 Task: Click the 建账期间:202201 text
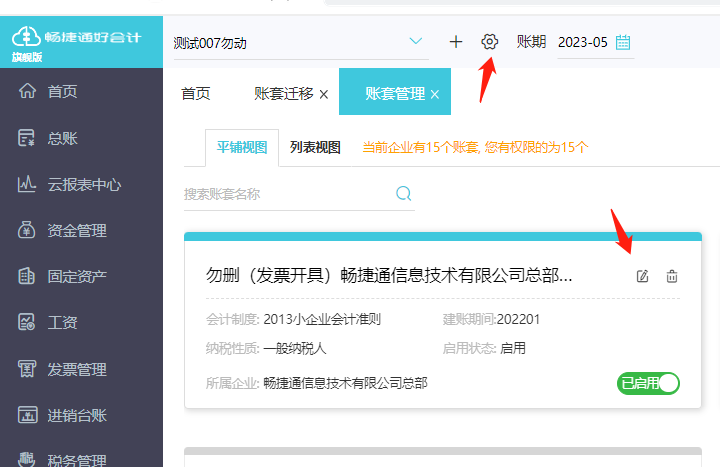click(x=491, y=319)
